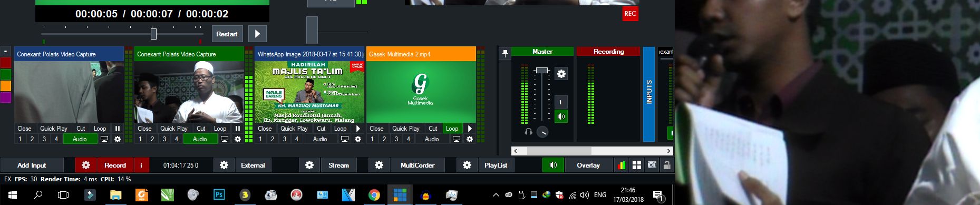The image size is (980, 205).
Task: Disable Loop on Gasek Multimedia input
Action: coord(452,129)
